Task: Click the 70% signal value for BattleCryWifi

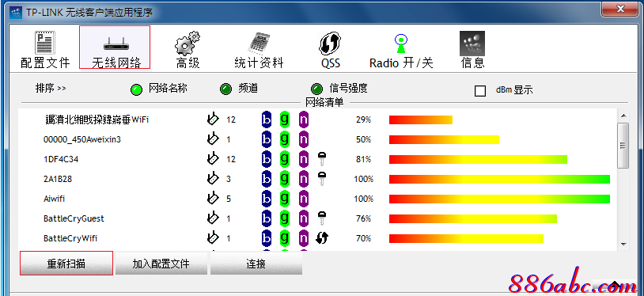Action: [x=363, y=238]
